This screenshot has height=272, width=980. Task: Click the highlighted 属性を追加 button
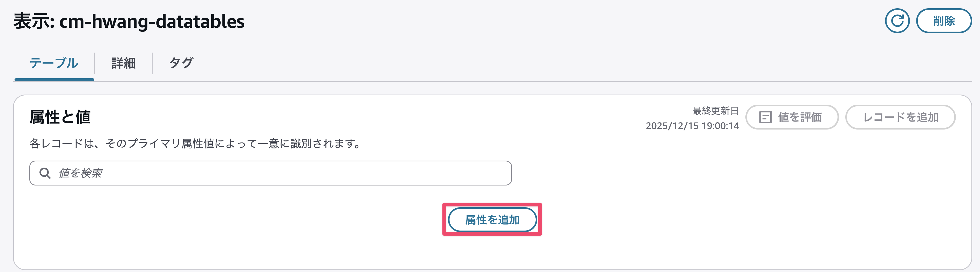click(492, 220)
